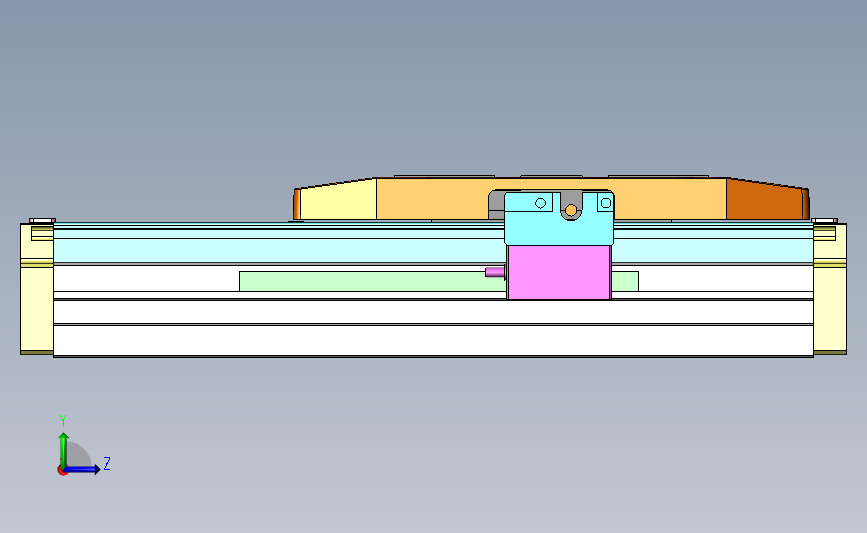The height and width of the screenshot is (533, 867).
Task: Select the central light orange carriage plate face
Action: [x=431, y=199]
